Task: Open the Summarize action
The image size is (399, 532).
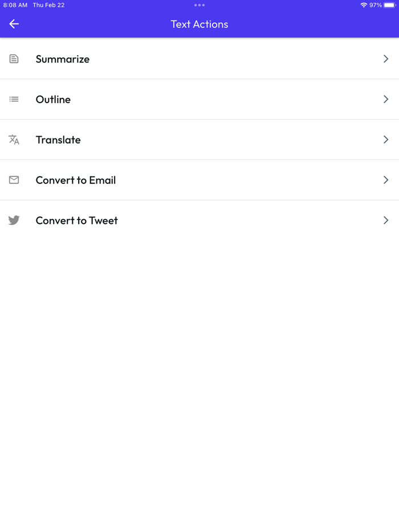Action: [x=63, y=59]
